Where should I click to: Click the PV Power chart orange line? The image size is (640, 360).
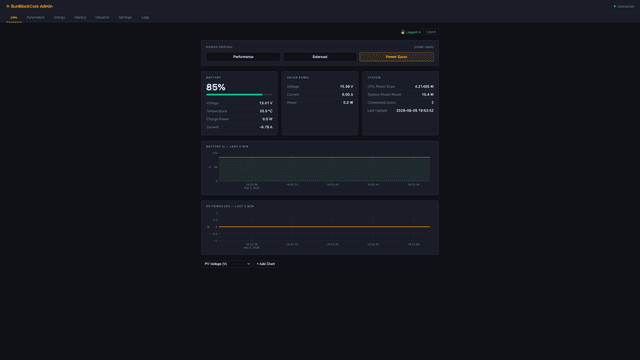pyautogui.click(x=324, y=227)
